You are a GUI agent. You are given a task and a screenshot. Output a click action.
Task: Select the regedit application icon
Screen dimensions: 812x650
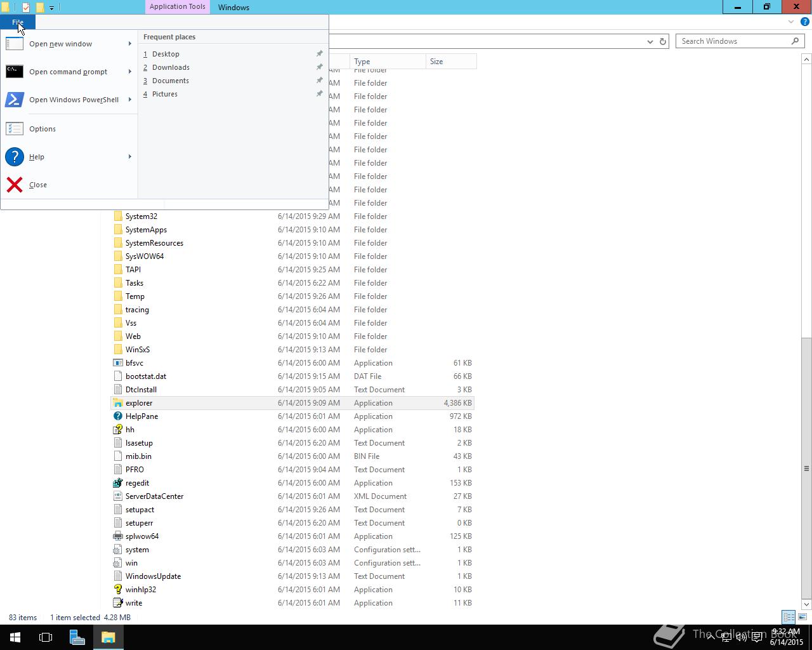(x=118, y=483)
